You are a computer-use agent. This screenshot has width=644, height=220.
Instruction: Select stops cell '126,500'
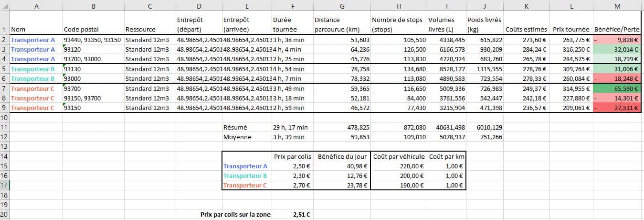[x=399, y=49]
